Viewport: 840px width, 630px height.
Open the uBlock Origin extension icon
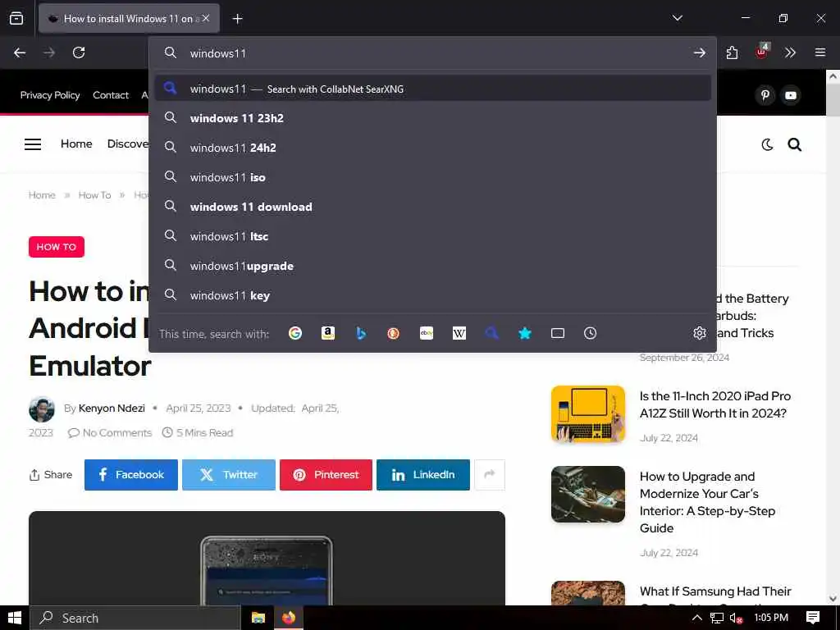click(x=762, y=52)
